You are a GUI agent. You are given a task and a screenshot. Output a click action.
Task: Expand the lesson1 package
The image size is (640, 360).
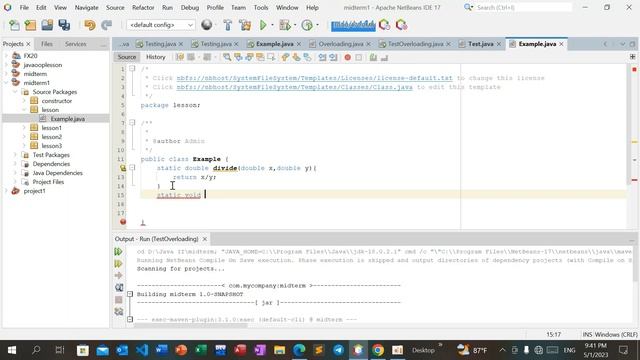tap(24, 128)
